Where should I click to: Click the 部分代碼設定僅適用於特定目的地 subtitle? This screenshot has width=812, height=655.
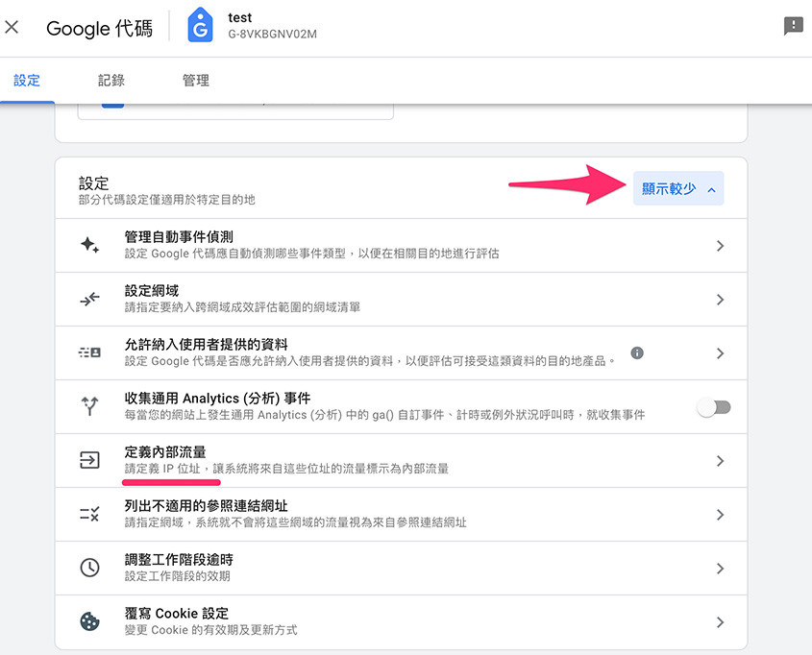pyautogui.click(x=167, y=200)
